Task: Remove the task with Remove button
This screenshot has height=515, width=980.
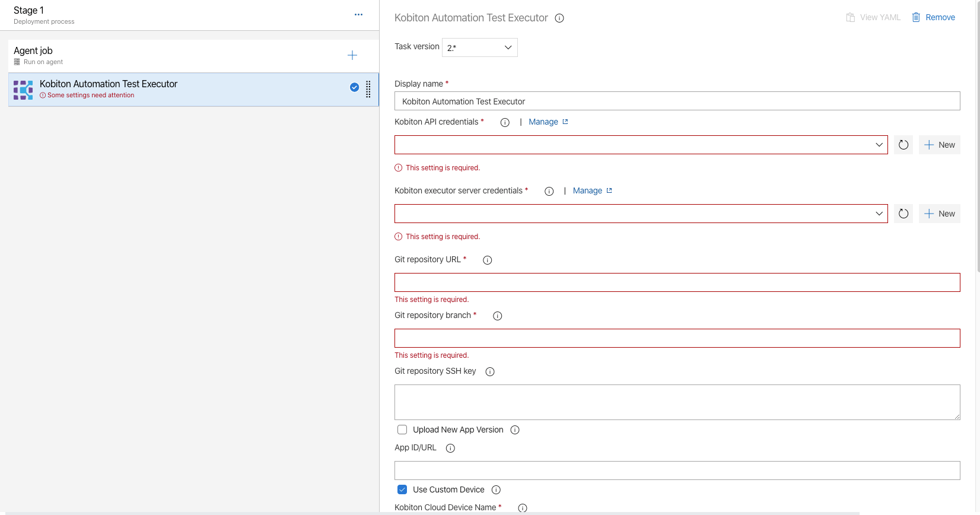Action: click(x=934, y=17)
